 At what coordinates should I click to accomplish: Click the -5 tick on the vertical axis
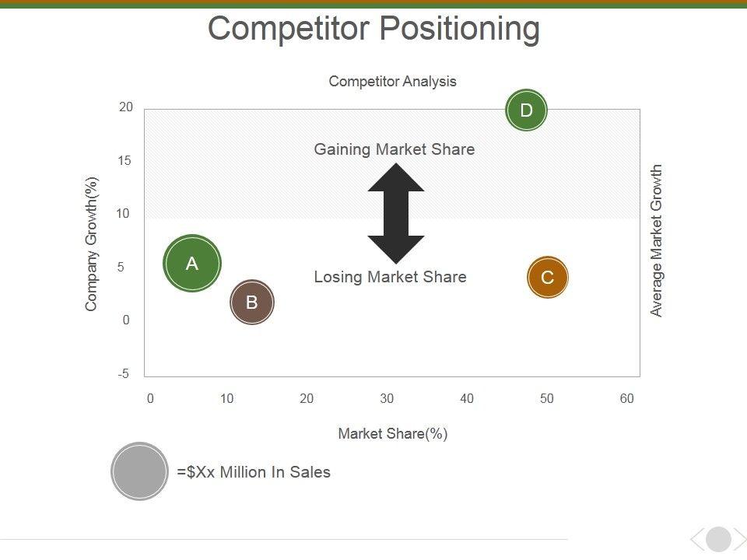point(124,374)
